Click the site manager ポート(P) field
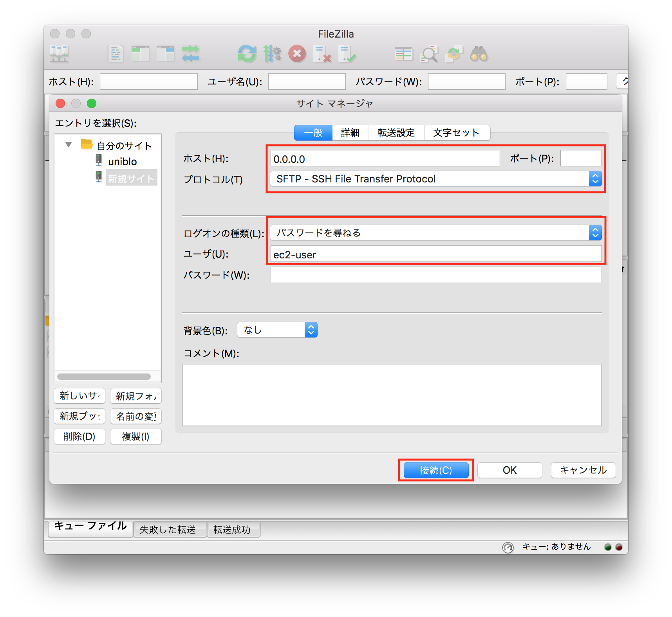The height and width of the screenshot is (617, 672). pos(581,159)
